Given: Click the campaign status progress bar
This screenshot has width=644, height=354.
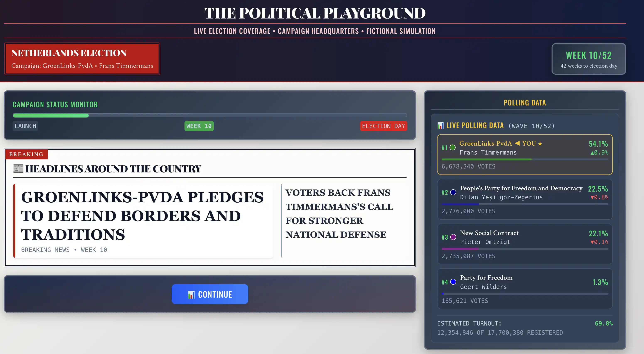Looking at the screenshot, I should coord(210,115).
